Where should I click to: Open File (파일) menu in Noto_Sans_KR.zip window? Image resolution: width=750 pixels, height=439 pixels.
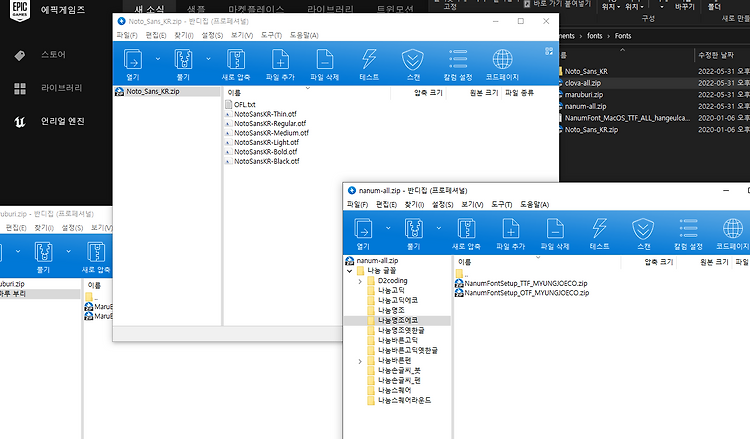127,35
